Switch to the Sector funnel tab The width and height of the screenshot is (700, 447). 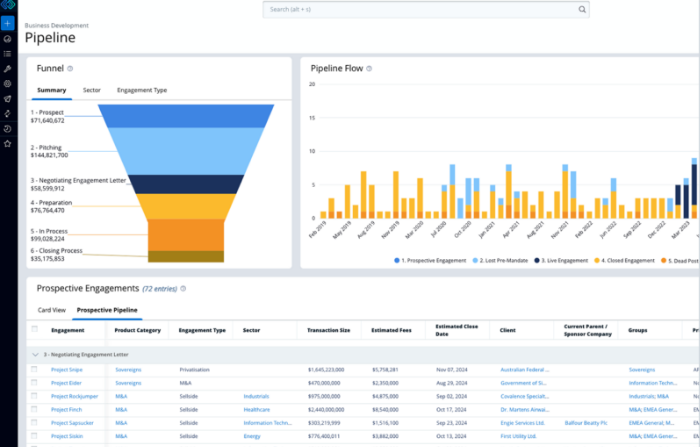pyautogui.click(x=91, y=90)
